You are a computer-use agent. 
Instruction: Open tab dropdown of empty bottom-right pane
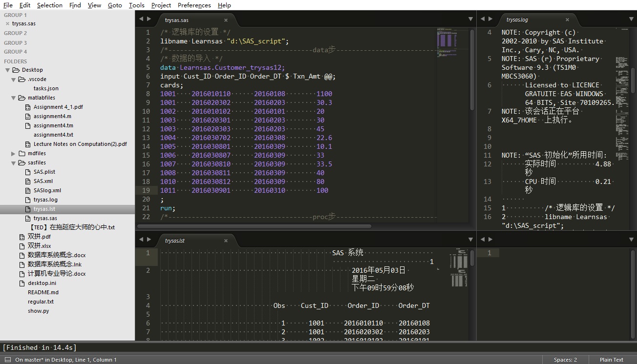(630, 240)
